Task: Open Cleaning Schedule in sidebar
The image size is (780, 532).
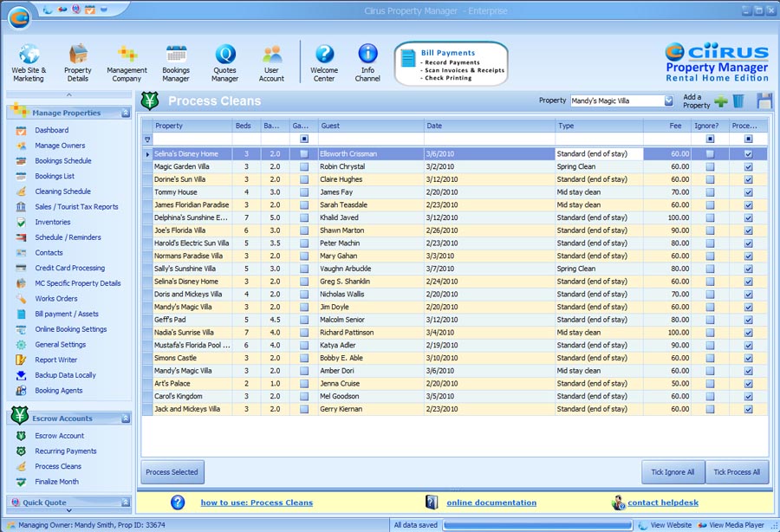Action: [x=62, y=191]
